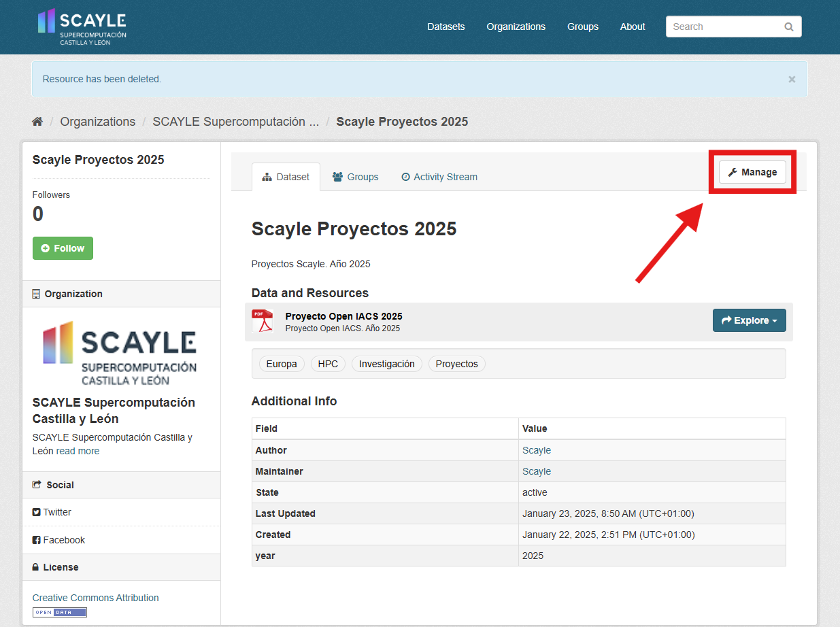Viewport: 840px width, 627px height.
Task: Open SCAYLE Supercomputación breadcrumb link
Action: coord(235,122)
